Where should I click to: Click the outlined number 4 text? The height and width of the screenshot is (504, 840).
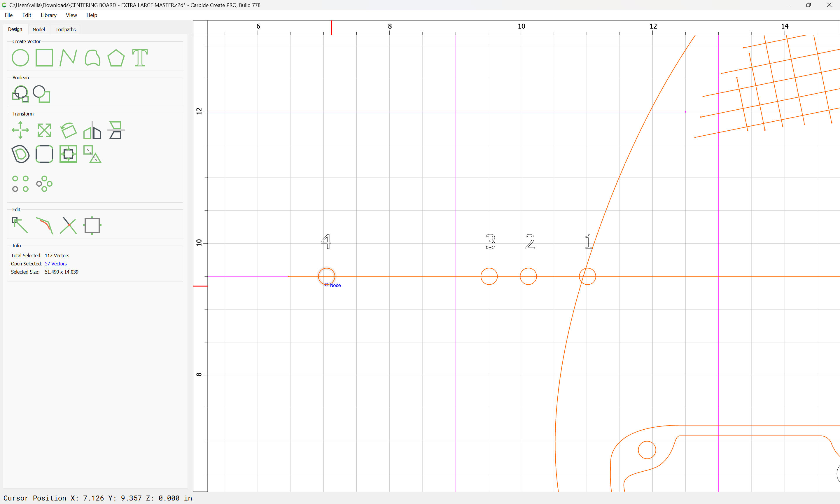[326, 242]
